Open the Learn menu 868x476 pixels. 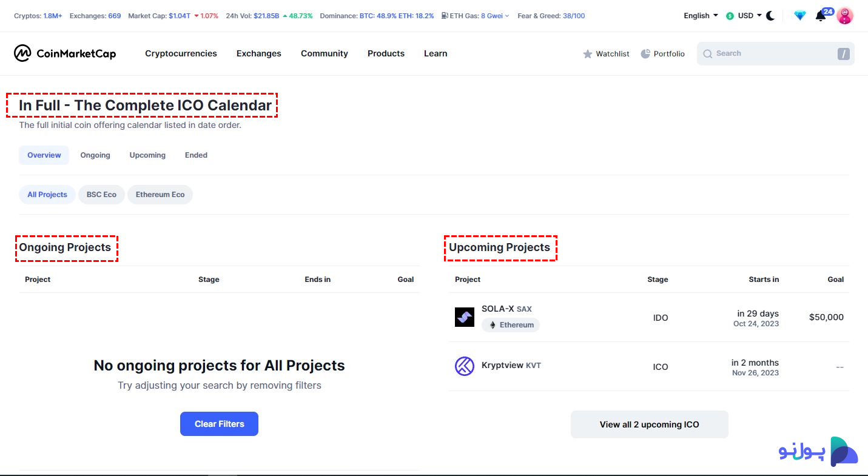[436, 53]
